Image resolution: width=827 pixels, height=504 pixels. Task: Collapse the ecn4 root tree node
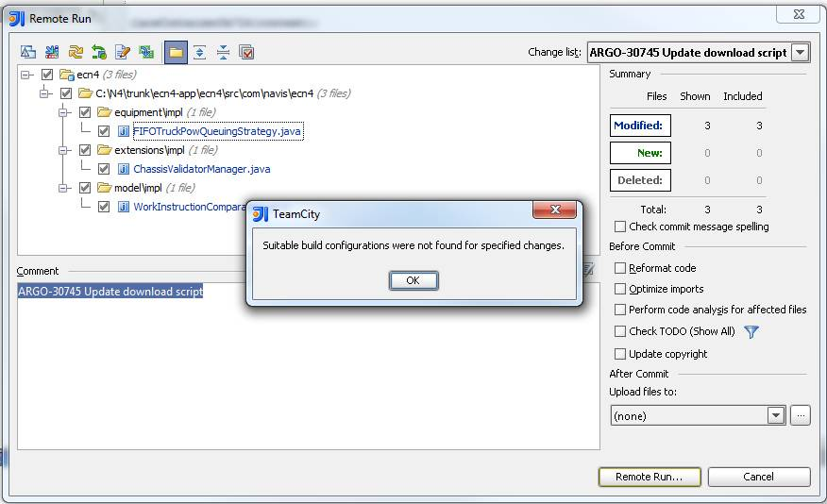point(25,75)
